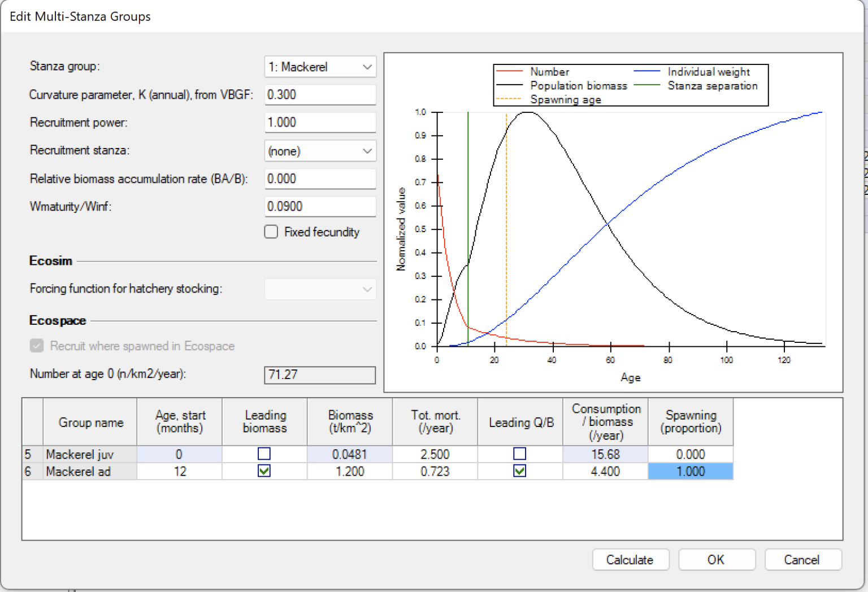Edit the Relative biomass accumulation rate field

tap(320, 179)
